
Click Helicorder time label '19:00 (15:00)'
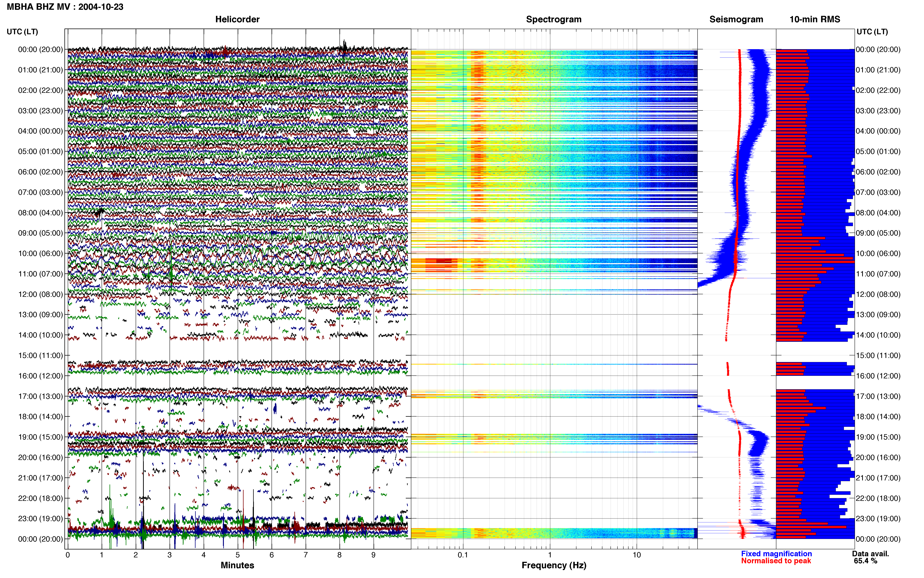click(41, 437)
